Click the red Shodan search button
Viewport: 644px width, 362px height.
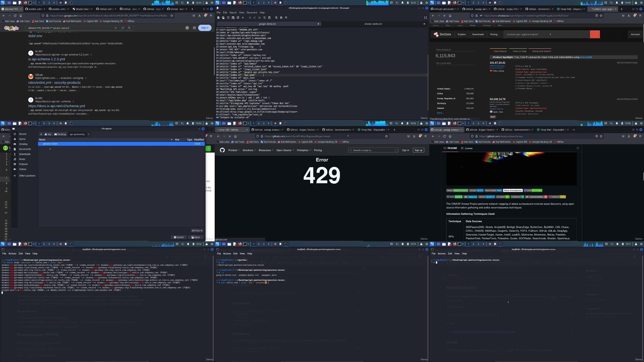tap(595, 34)
